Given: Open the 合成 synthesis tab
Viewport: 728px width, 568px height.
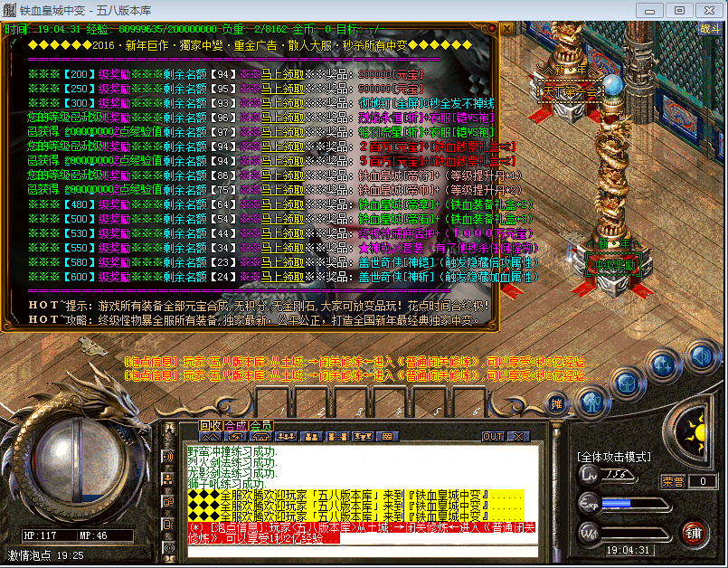Looking at the screenshot, I should click(x=235, y=425).
